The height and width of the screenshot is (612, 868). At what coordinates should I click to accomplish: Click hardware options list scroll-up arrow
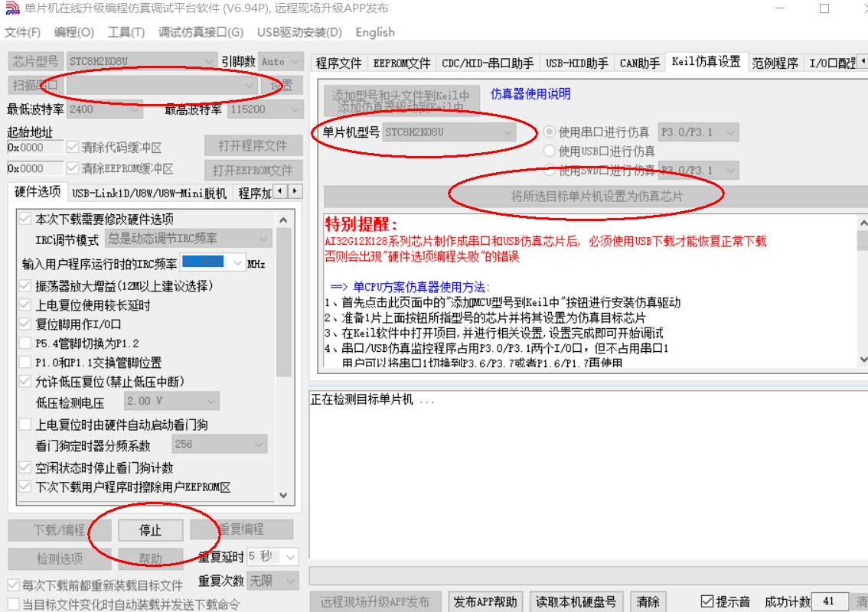tap(283, 220)
